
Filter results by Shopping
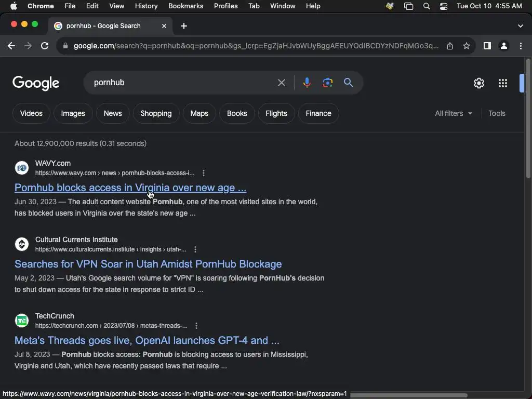pyautogui.click(x=156, y=113)
